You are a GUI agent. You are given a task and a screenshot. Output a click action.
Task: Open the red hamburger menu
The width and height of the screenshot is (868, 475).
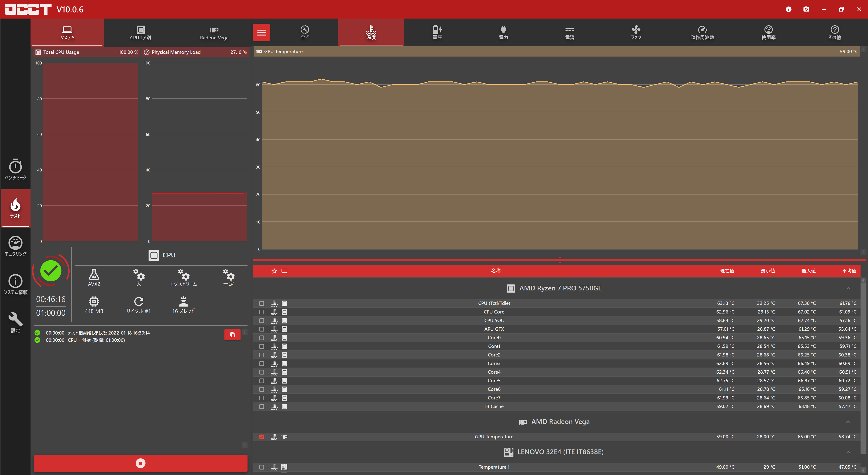tap(262, 32)
